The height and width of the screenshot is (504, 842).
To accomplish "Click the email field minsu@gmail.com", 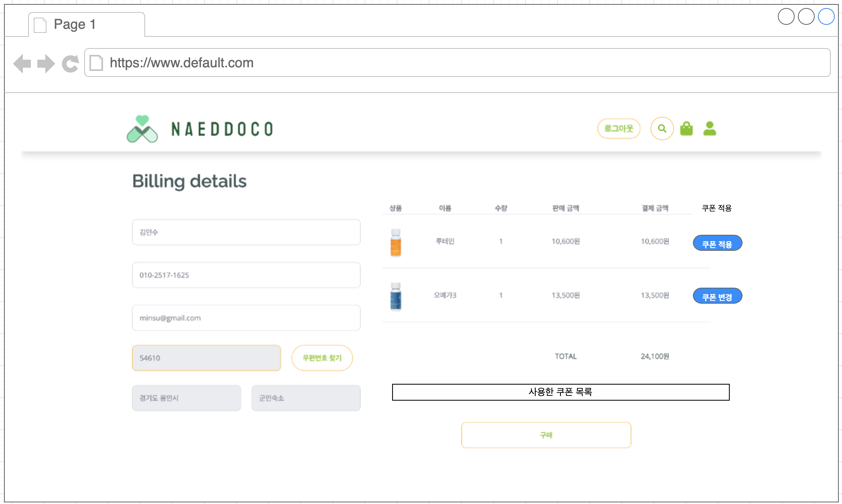I will click(x=246, y=318).
